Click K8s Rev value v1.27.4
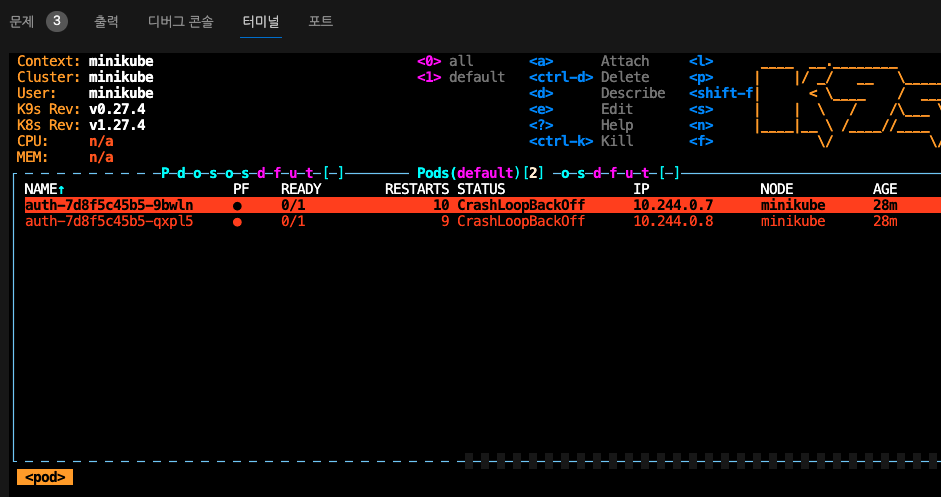 117,125
